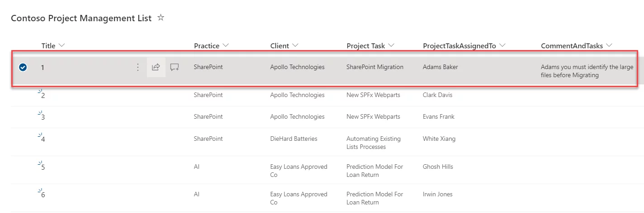The height and width of the screenshot is (213, 644).
Task: Click 'Prediction Model For Loan Return' in Irwin Jones row
Action: [x=374, y=198]
